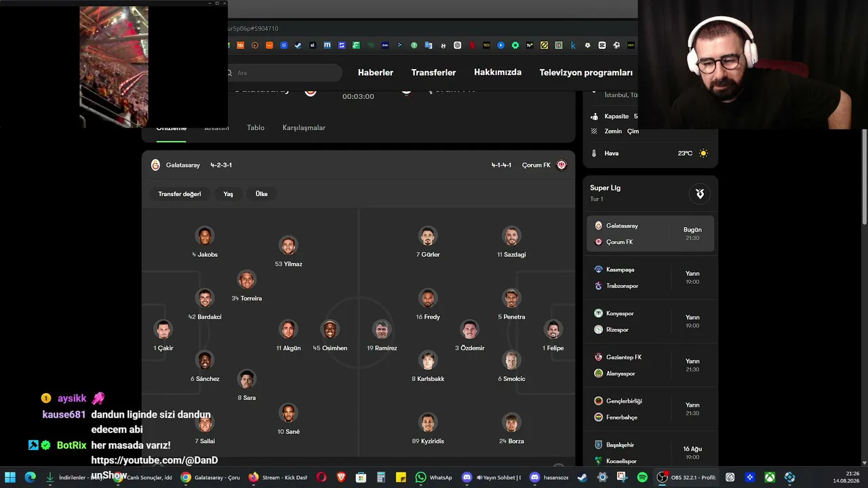Open the Karşılaşmalar tab
Screen dimensions: 868x488
[304, 127]
